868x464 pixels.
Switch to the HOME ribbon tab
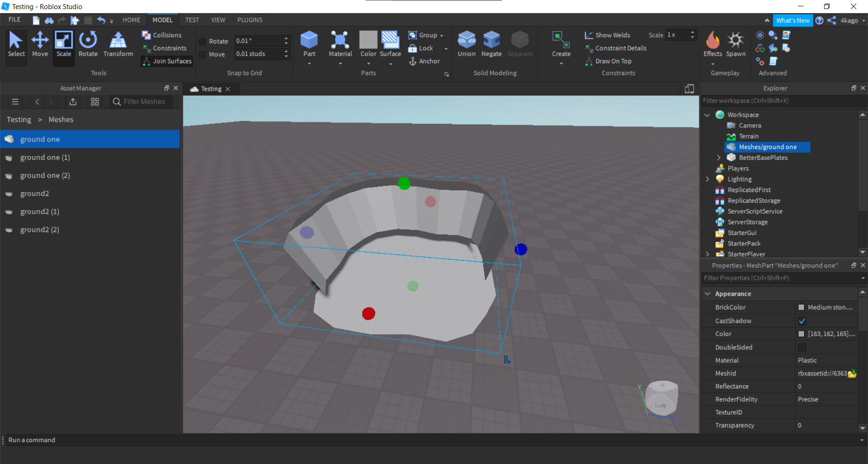(131, 20)
